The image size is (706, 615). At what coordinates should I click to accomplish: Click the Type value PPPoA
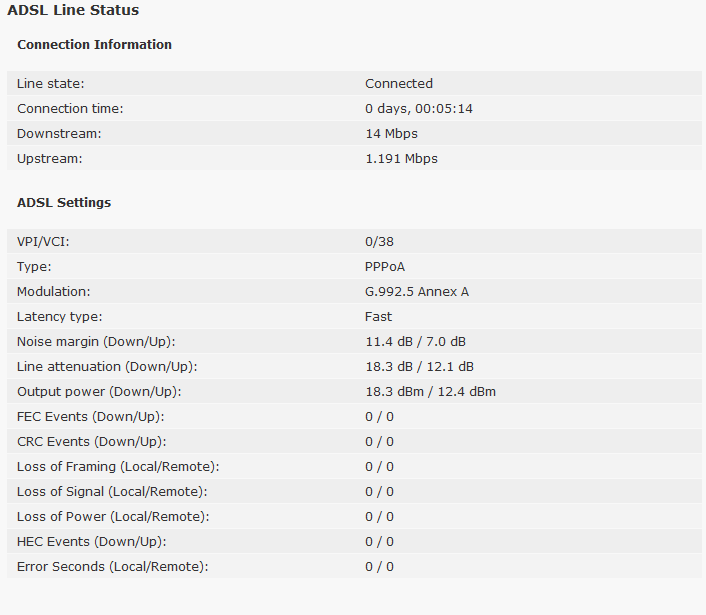pos(385,267)
